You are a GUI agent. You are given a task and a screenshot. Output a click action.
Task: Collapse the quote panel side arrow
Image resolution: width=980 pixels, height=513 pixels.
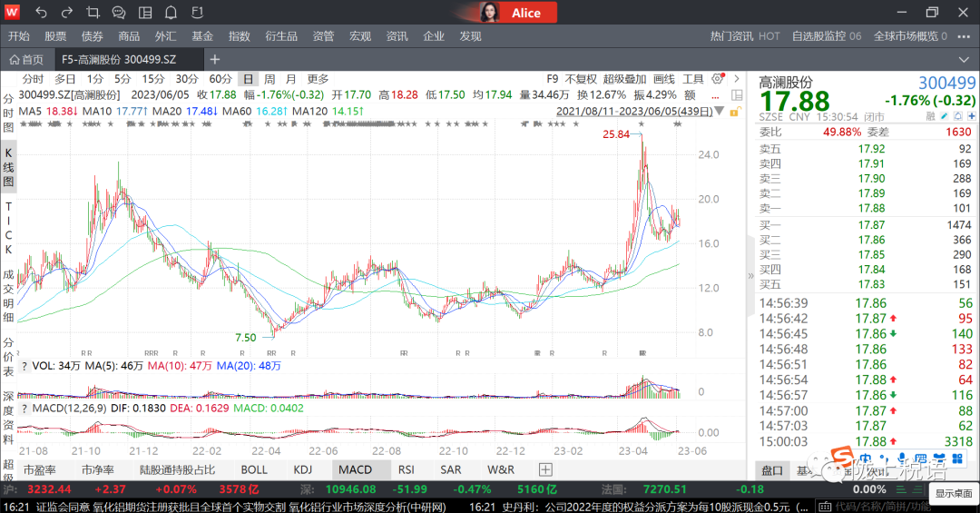coord(750,275)
